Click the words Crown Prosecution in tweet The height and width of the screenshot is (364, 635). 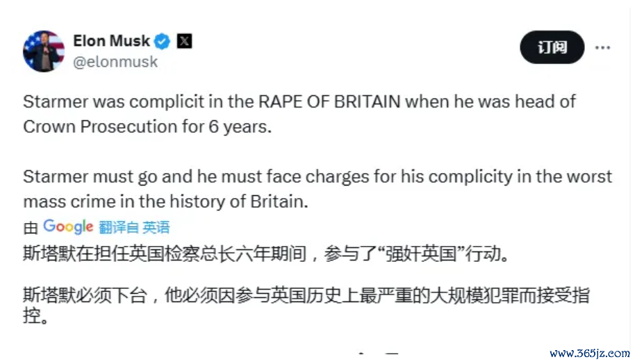100,126
